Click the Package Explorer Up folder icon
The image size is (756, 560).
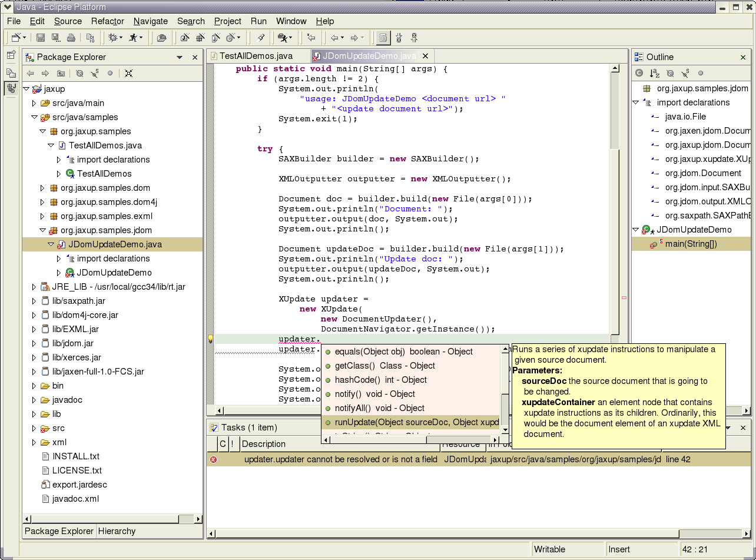pos(61,74)
